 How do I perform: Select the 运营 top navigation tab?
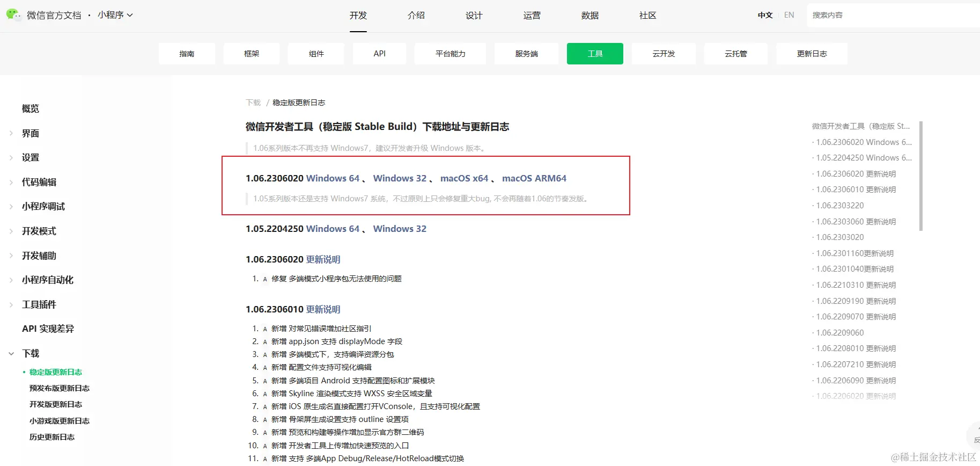(532, 16)
